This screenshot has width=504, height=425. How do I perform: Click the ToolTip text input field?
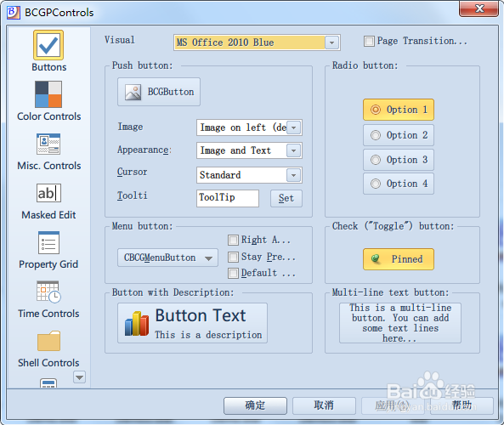click(228, 198)
